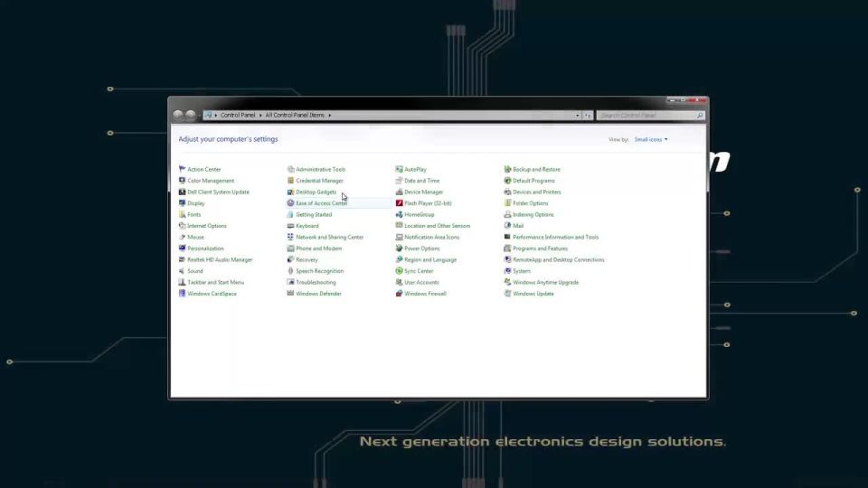Click the address bar refresh button
Screen dimensions: 868x488
[x=588, y=116]
